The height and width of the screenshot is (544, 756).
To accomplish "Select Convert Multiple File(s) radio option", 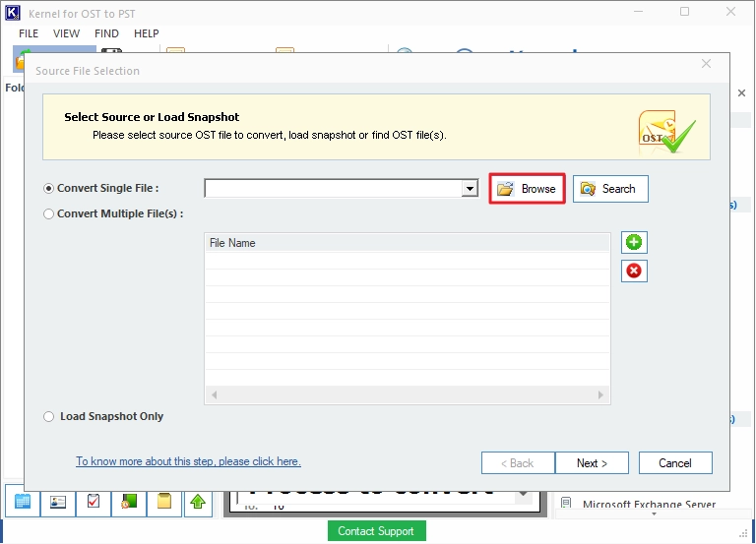I will [x=48, y=213].
